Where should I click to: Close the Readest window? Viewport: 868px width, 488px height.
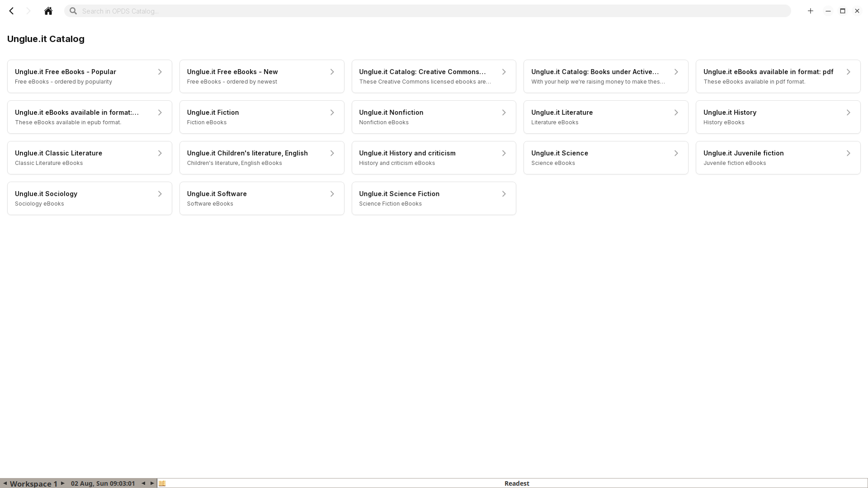click(x=857, y=11)
